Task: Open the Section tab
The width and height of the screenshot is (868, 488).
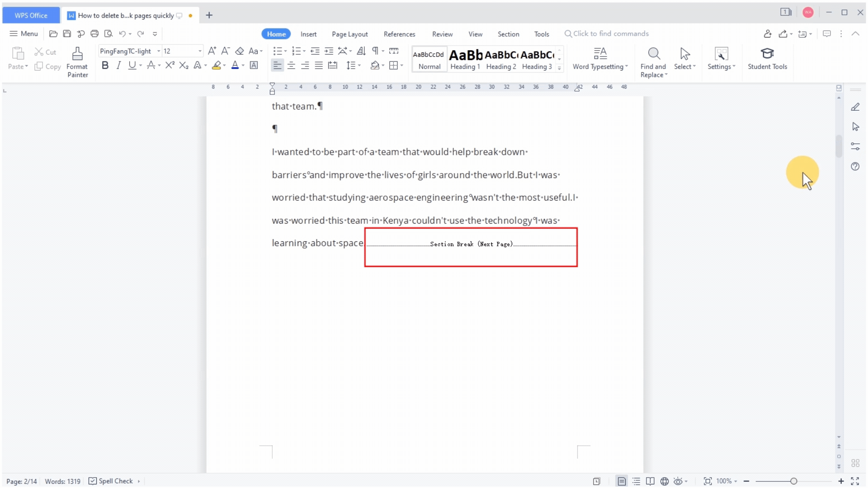Action: [x=508, y=34]
